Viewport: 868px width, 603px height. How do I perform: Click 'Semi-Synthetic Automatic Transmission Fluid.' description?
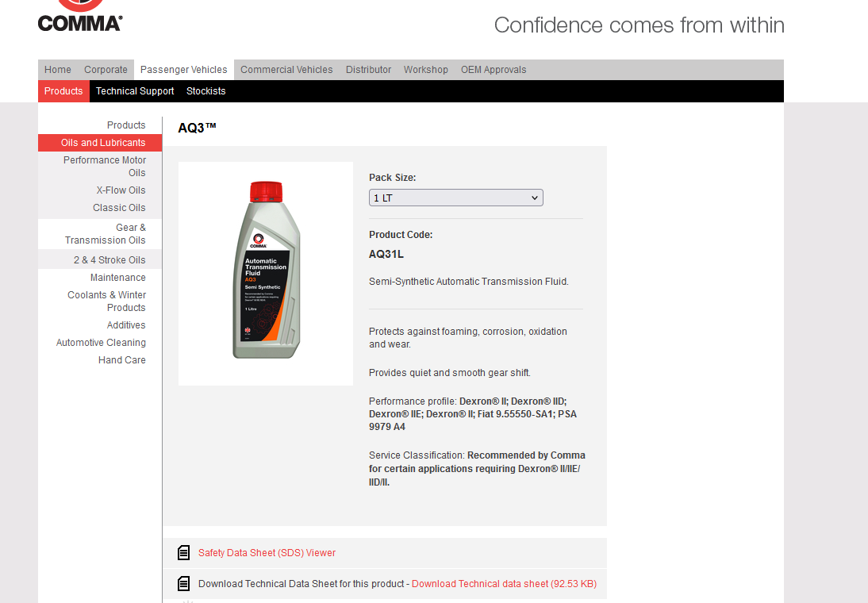coord(469,282)
